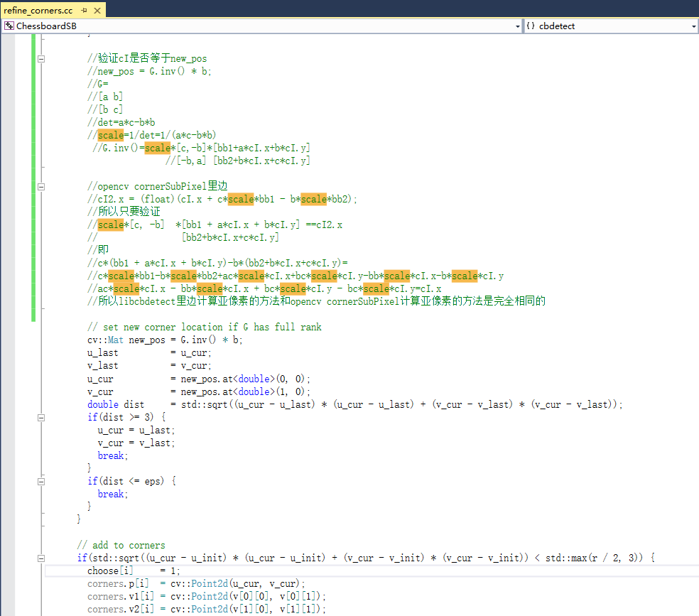The width and height of the screenshot is (699, 616).
Task: Click the 'v_last = v_cur;' line
Action: point(149,366)
